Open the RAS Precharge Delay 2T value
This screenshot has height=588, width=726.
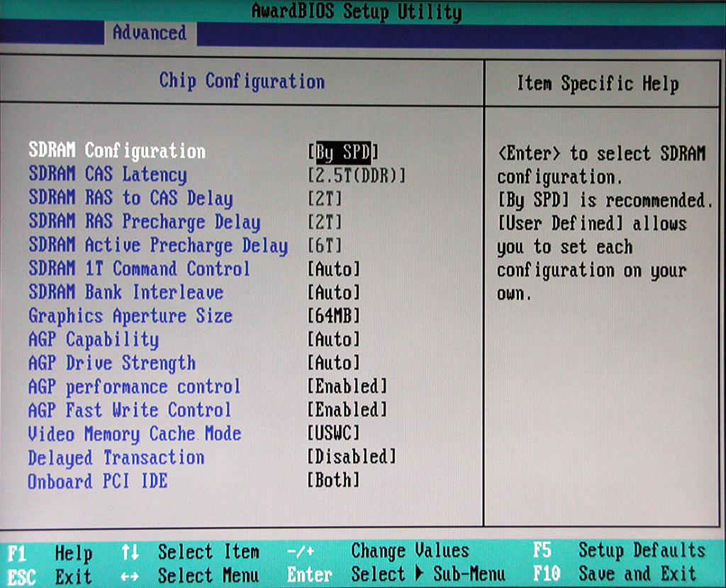325,222
